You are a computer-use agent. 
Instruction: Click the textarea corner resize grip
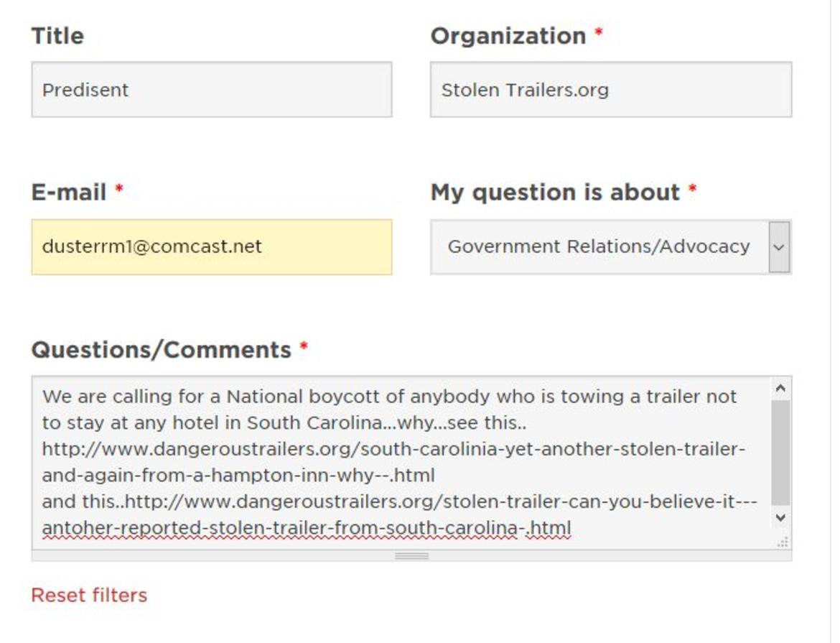pyautogui.click(x=783, y=542)
